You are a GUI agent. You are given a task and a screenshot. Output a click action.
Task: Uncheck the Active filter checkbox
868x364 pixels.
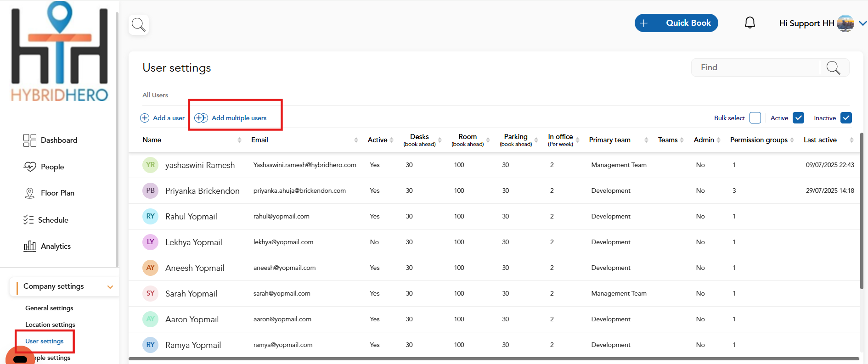tap(798, 118)
